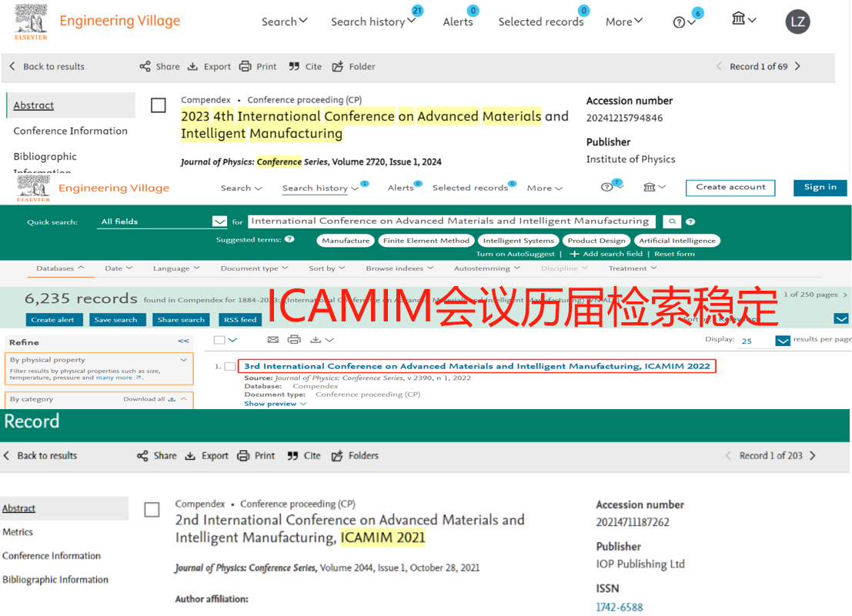
Task: Tick checkbox for result 1 ICAMIM 2022
Action: click(230, 366)
